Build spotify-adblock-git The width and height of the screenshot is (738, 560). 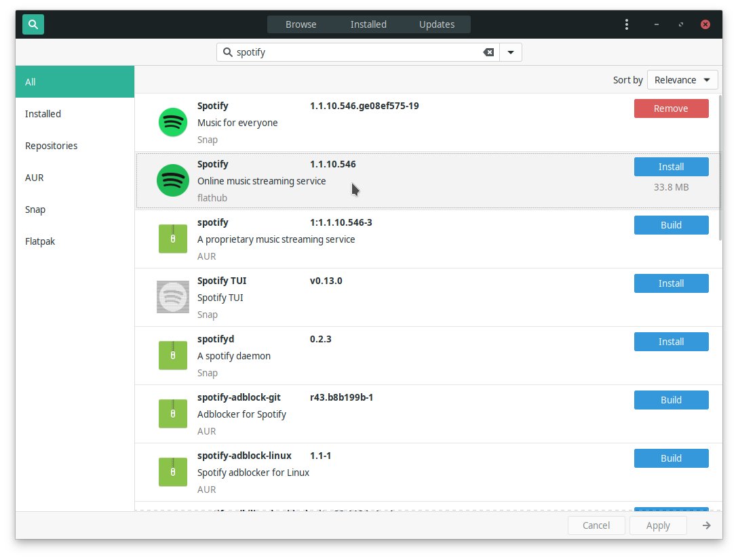coord(671,400)
